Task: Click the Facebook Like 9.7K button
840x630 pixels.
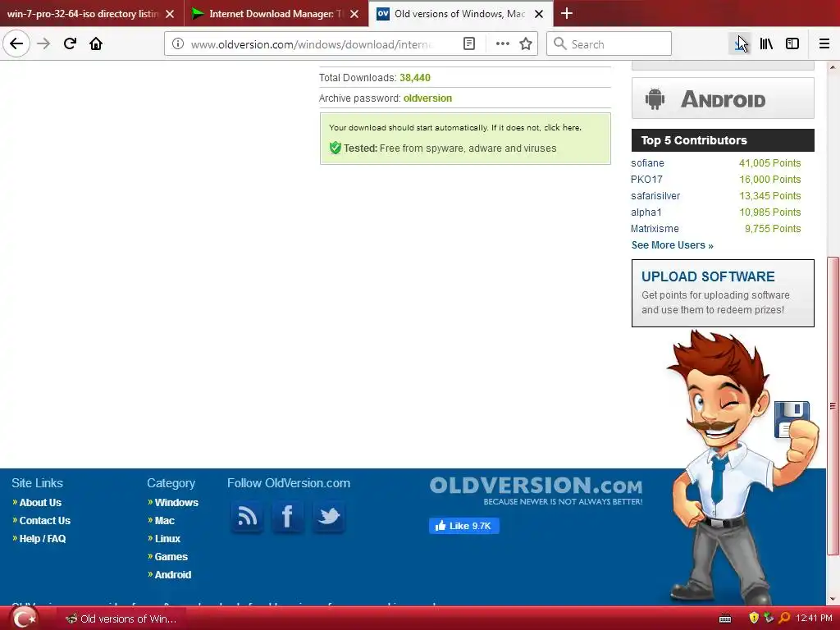Action: click(x=464, y=526)
